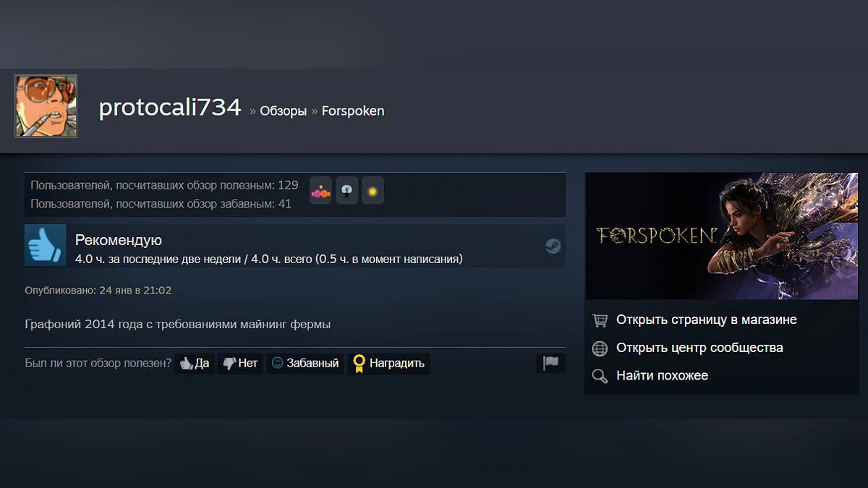Open the Forspoken game banner image
868x488 pixels.
pos(722,236)
